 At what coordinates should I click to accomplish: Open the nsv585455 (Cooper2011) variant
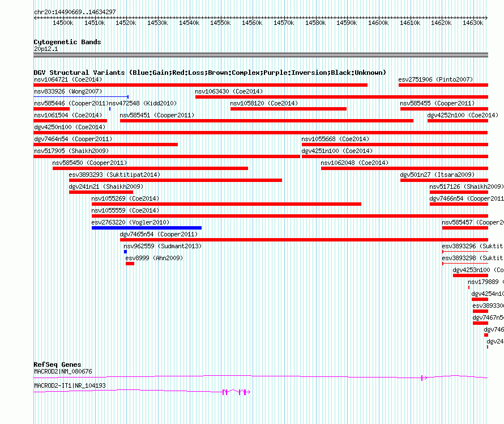444,109
